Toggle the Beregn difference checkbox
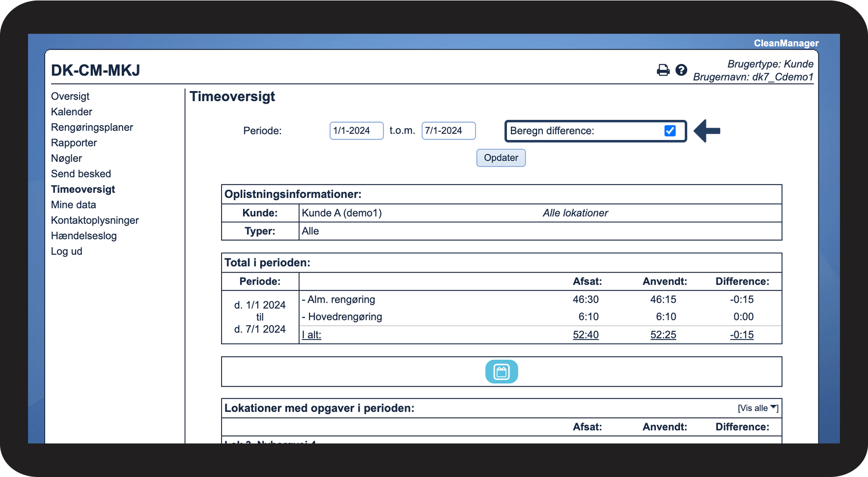868x477 pixels. [670, 131]
